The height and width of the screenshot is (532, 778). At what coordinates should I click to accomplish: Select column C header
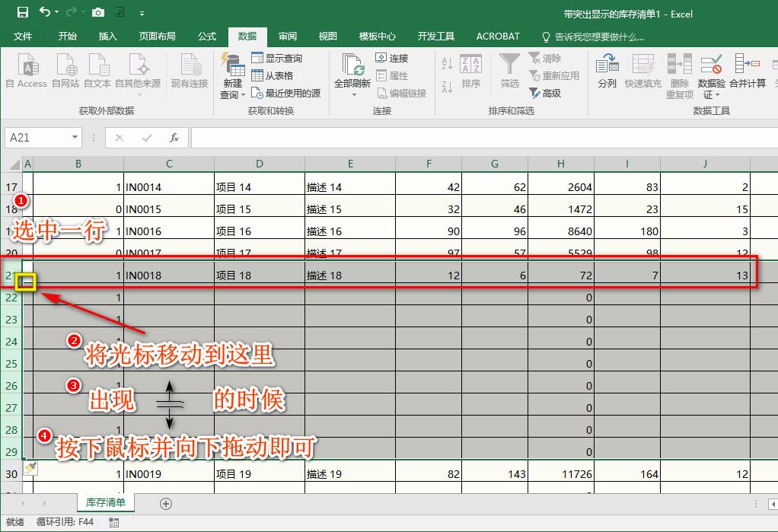coord(169,164)
